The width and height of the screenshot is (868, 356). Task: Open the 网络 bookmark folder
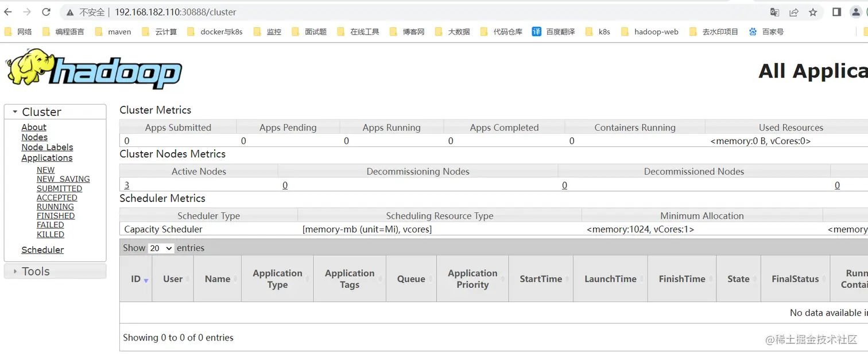pos(18,32)
